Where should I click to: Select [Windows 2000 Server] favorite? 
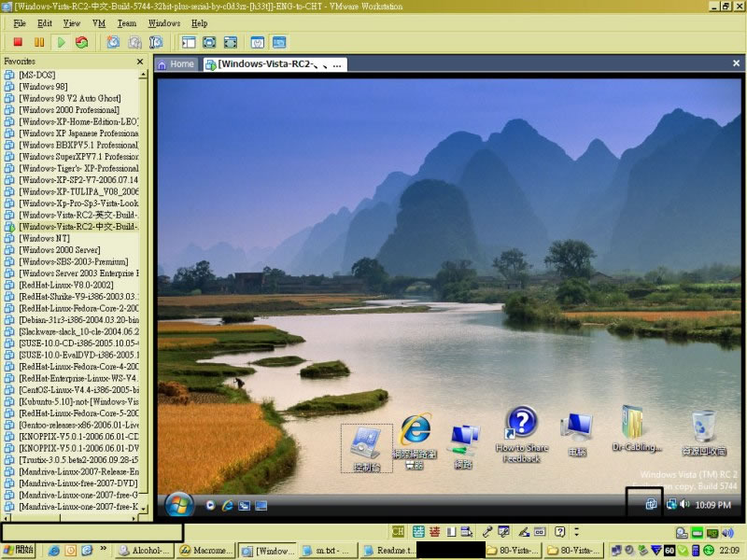(60, 250)
